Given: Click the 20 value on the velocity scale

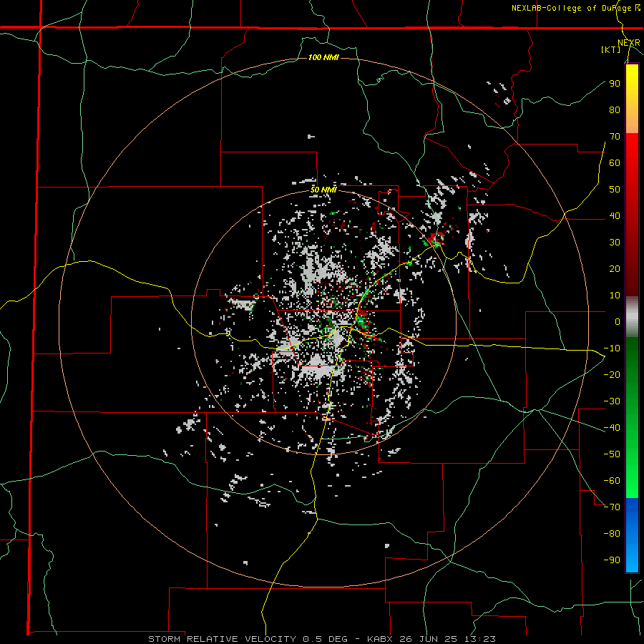Looking at the screenshot, I should 615,268.
